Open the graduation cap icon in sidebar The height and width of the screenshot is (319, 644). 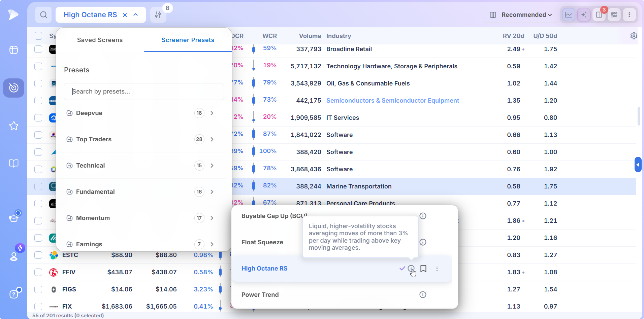tap(14, 218)
